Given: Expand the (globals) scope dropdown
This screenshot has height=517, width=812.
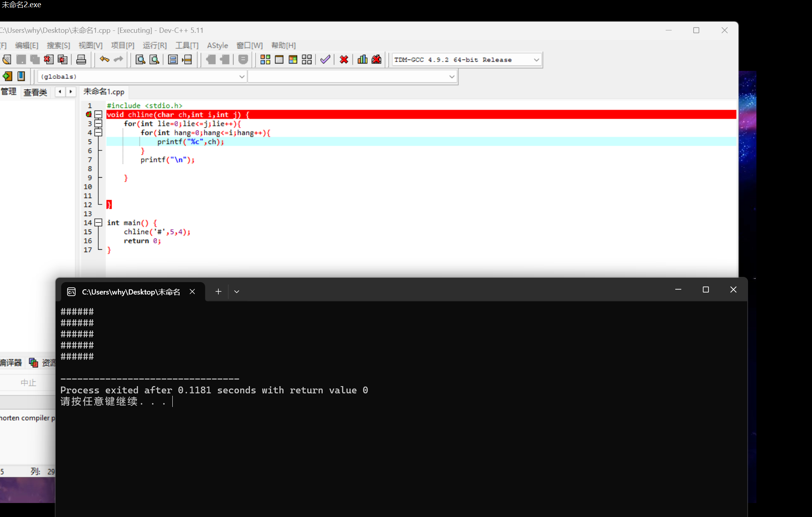Looking at the screenshot, I should tap(241, 76).
